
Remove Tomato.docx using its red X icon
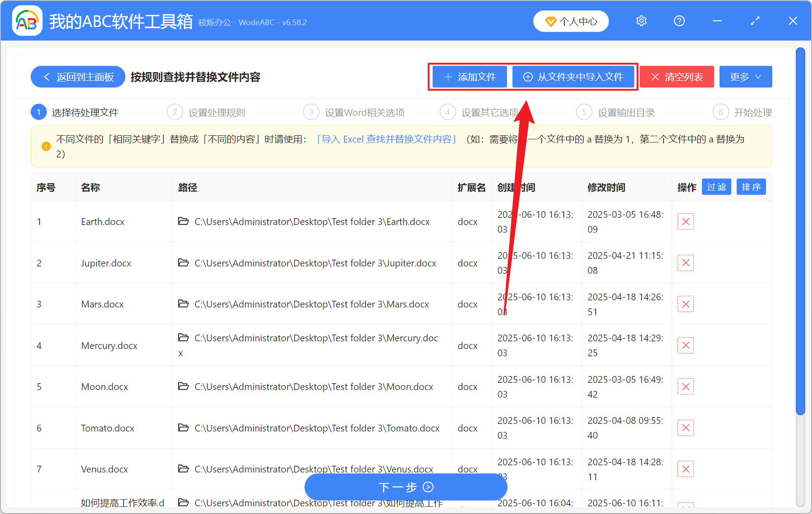coord(685,427)
